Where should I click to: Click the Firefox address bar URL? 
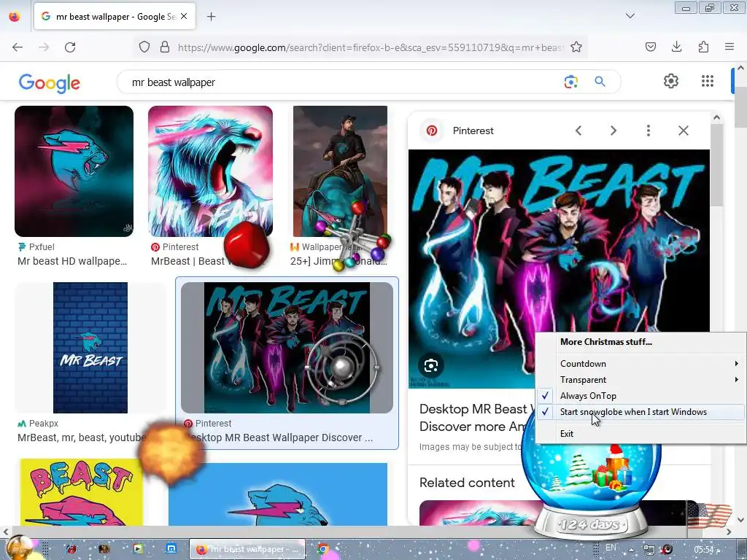click(x=371, y=47)
